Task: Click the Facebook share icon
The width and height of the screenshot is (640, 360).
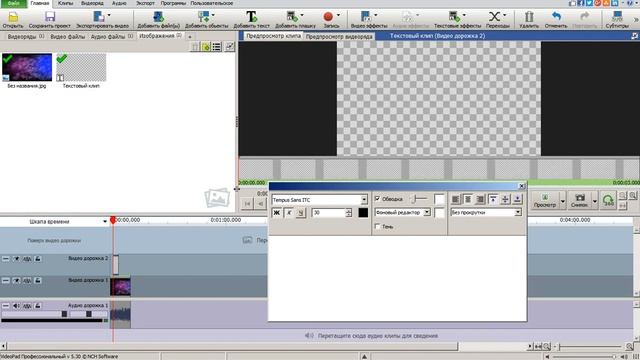Action: 581,3
